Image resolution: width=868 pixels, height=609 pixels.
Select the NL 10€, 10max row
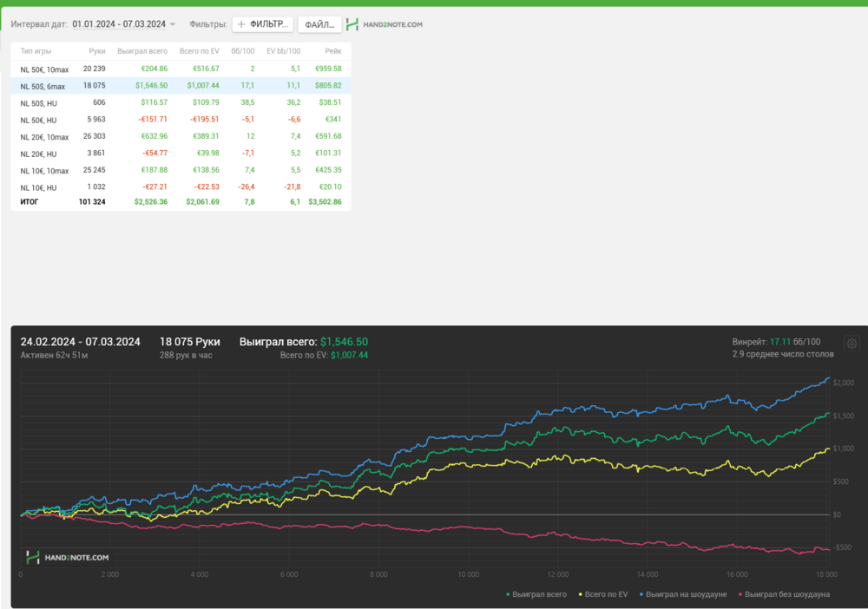point(181,170)
